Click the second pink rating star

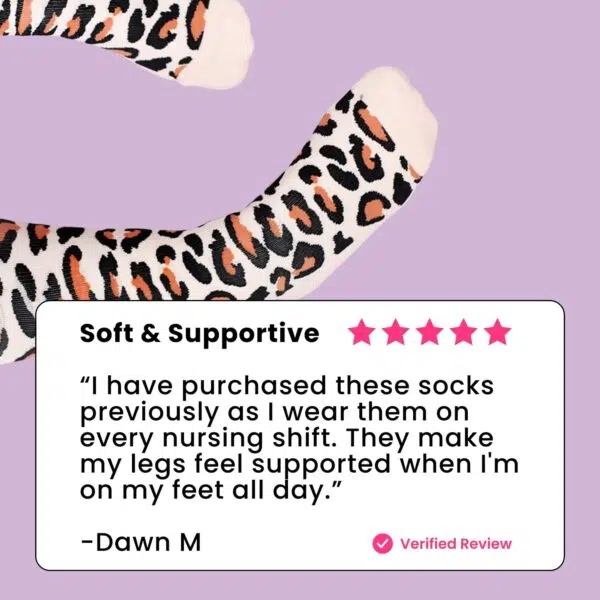[395, 332]
